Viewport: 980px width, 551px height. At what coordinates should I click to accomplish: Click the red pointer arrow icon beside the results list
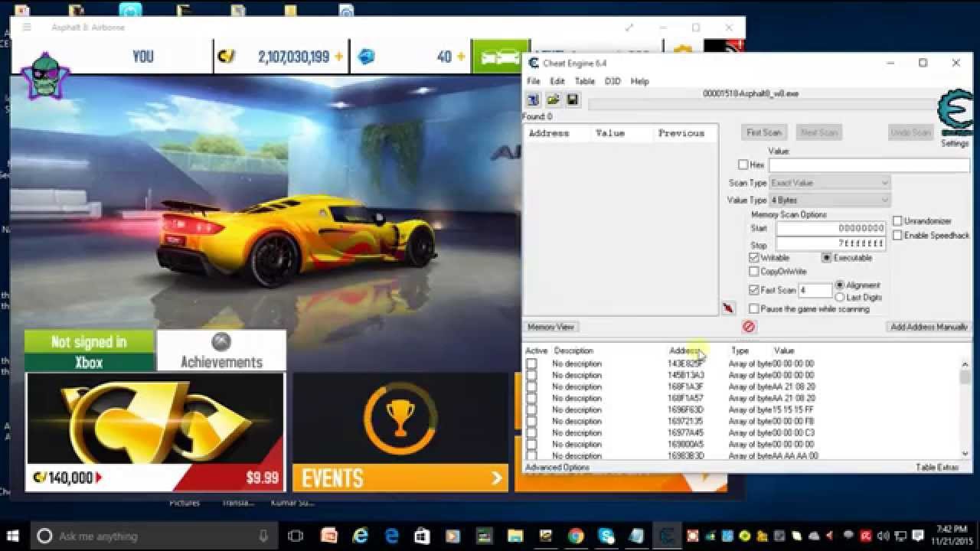tap(727, 308)
